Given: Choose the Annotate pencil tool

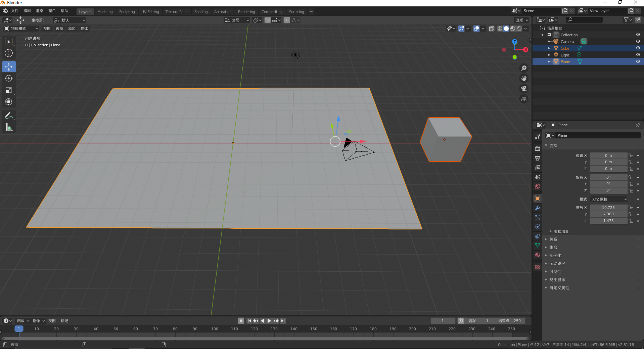Looking at the screenshot, I should click(9, 116).
